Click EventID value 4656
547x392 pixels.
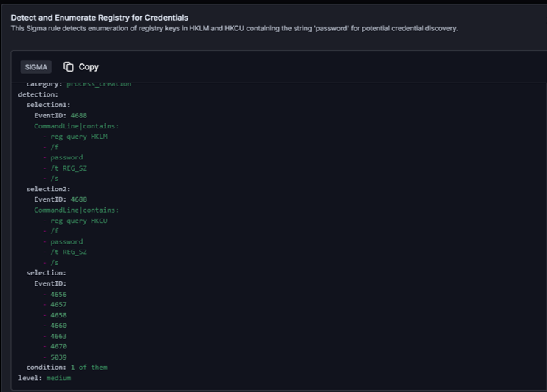[x=58, y=295]
